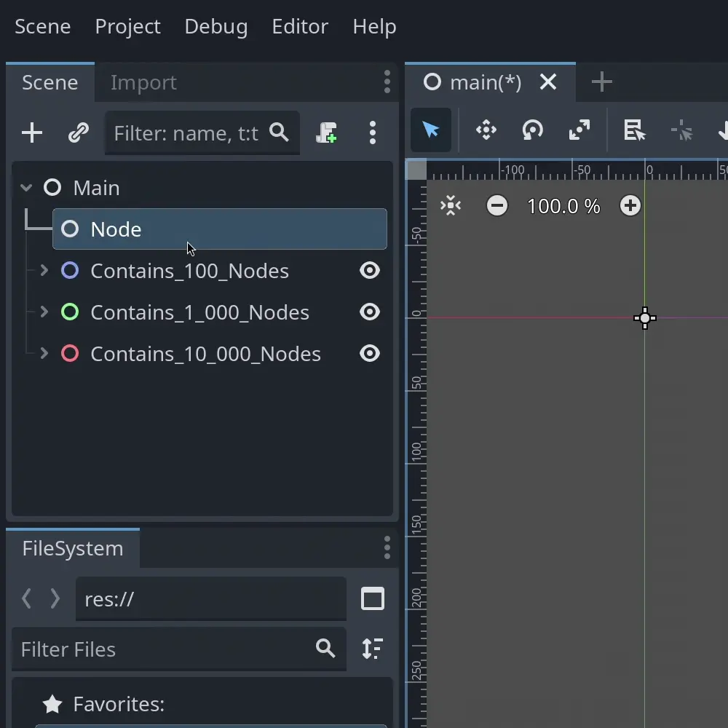Select the Rotate Mode tool
The height and width of the screenshot is (728, 728).
click(532, 130)
